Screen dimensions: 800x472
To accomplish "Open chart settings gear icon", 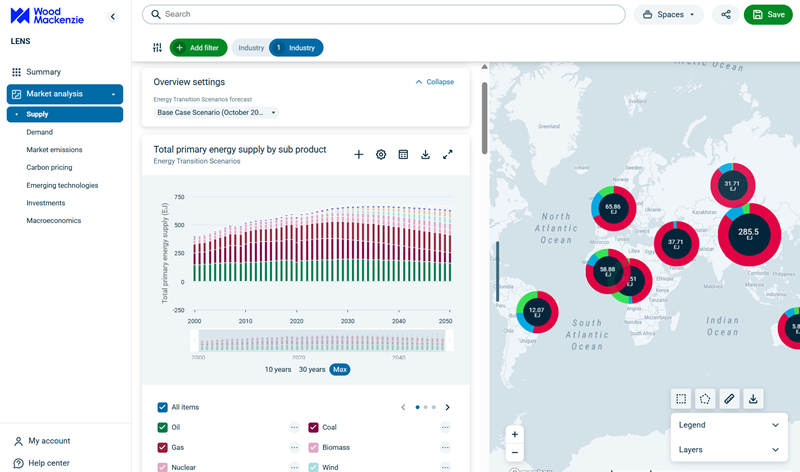I will click(x=381, y=155).
